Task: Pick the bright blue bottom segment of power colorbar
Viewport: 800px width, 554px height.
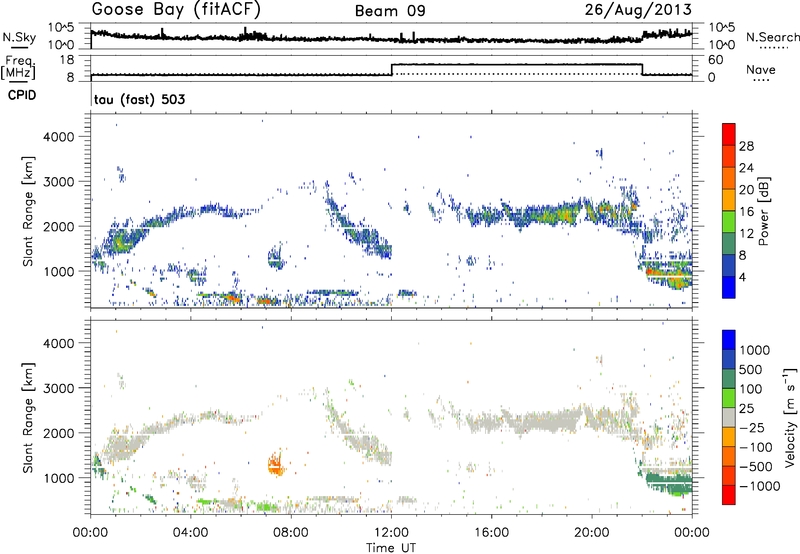Action: click(x=729, y=288)
